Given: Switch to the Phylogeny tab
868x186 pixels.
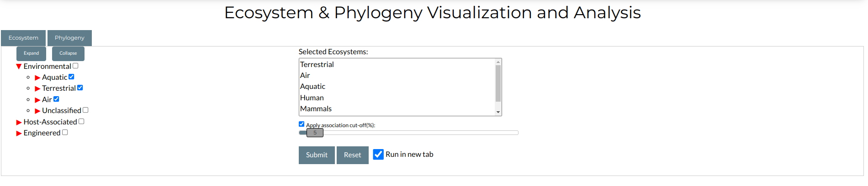Looking at the screenshot, I should pos(69,38).
